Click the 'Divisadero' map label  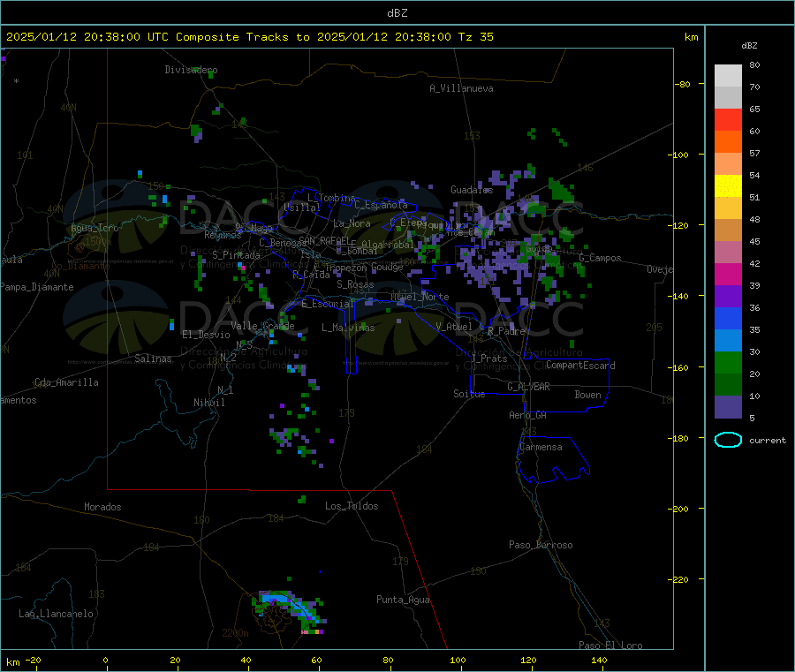[x=191, y=70]
